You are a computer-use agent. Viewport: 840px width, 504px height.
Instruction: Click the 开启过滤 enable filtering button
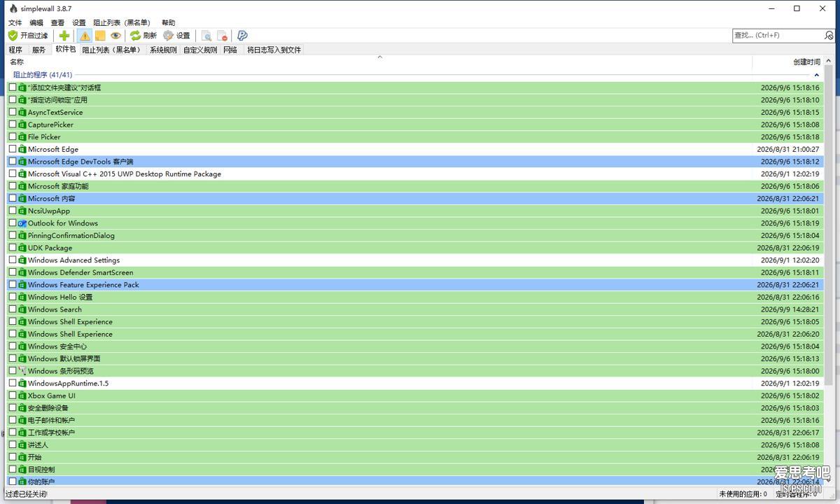point(28,36)
